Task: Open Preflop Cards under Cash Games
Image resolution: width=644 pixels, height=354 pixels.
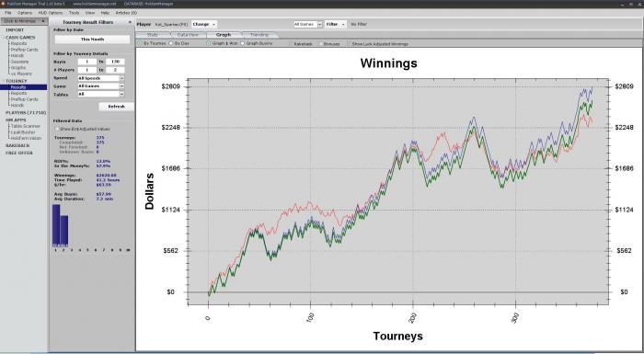Action: 24,50
